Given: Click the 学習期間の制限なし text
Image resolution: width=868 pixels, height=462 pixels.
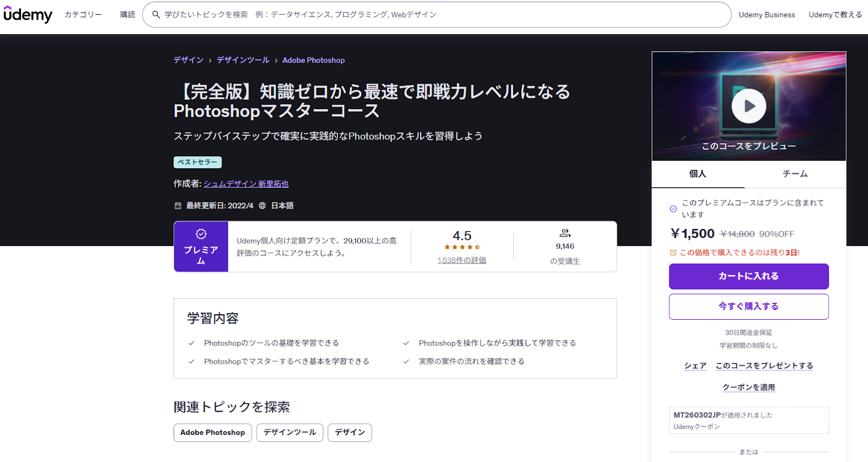Looking at the screenshot, I should coord(749,346).
